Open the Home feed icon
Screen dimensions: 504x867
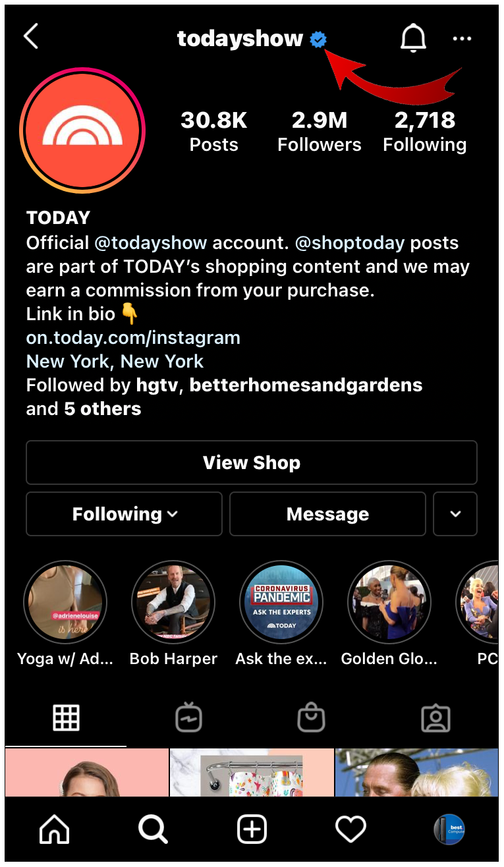pos(55,829)
